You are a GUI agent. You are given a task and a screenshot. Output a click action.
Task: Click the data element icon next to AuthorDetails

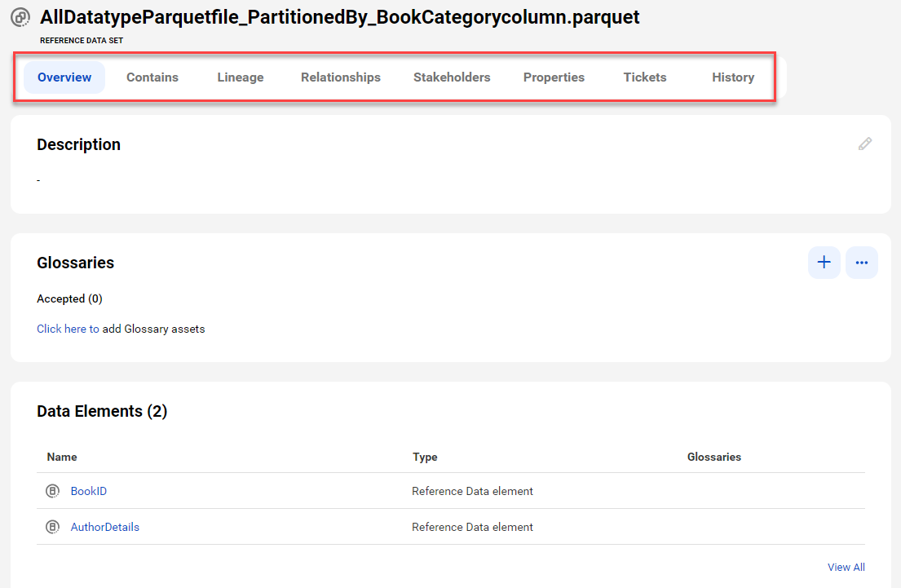coord(52,527)
